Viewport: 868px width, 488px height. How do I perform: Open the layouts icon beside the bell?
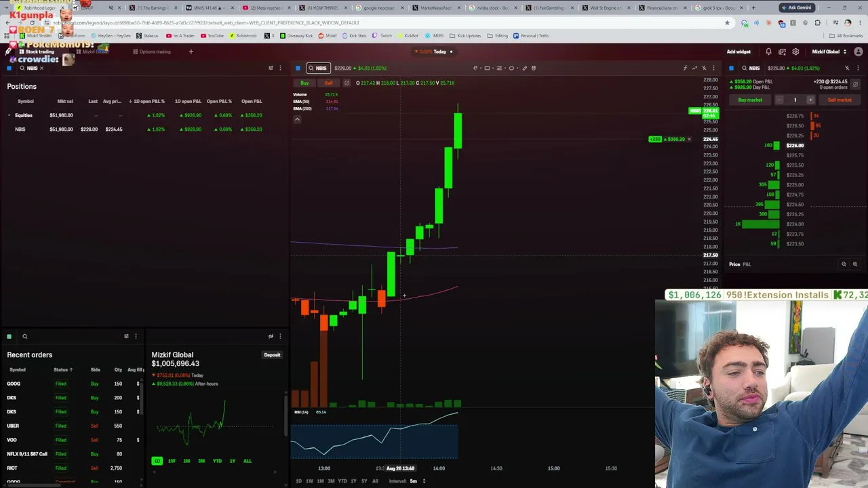point(782,52)
